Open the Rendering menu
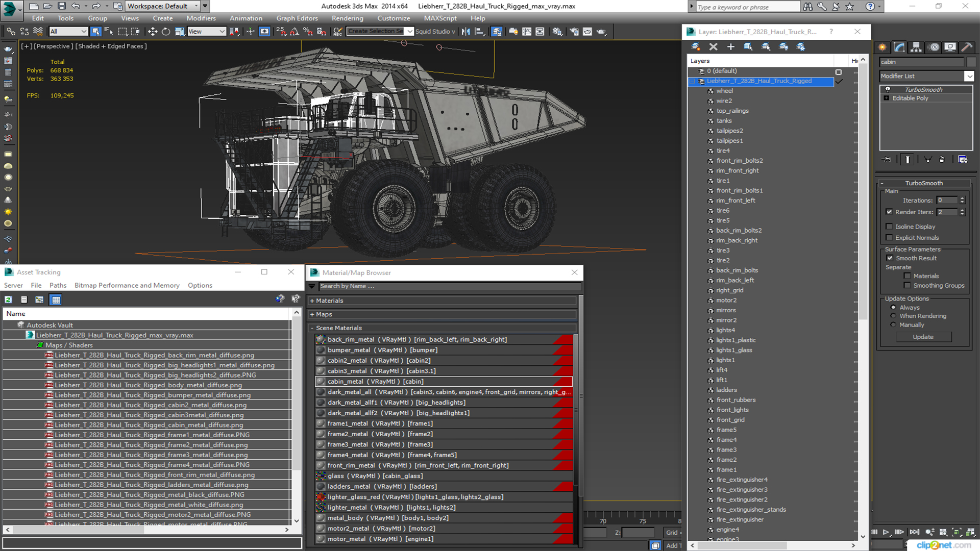The width and height of the screenshot is (980, 551). [348, 18]
